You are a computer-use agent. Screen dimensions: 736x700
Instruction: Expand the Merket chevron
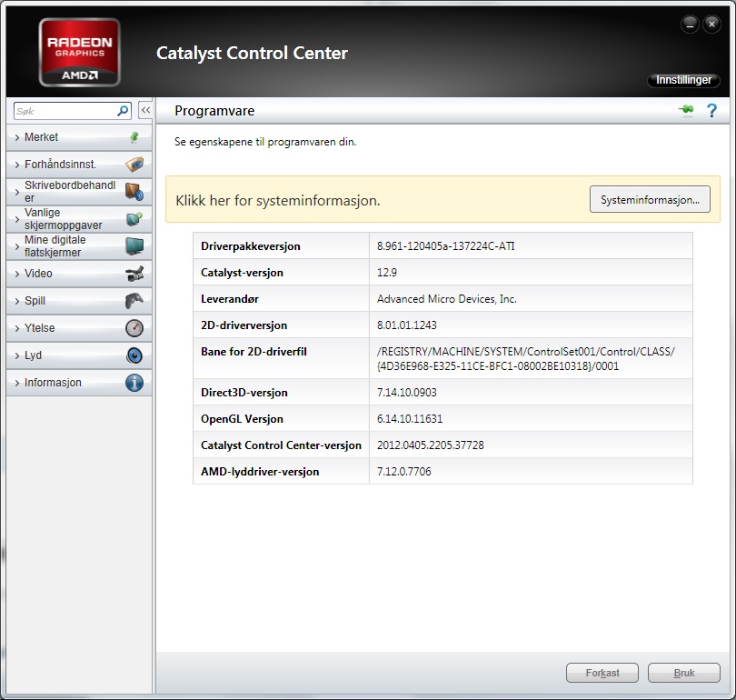pos(17,137)
